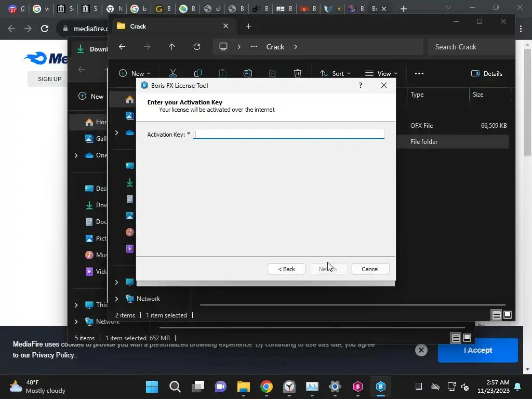Open Windows taskbar Search
The width and height of the screenshot is (532, 399).
click(175, 387)
